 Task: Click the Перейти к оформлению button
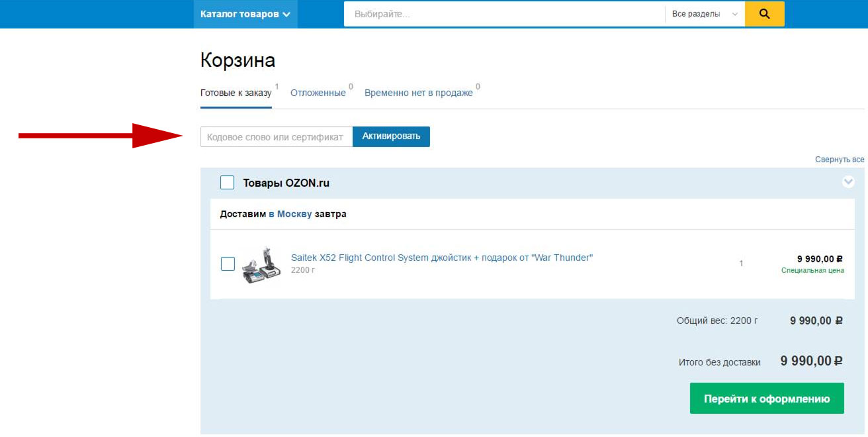pyautogui.click(x=766, y=399)
